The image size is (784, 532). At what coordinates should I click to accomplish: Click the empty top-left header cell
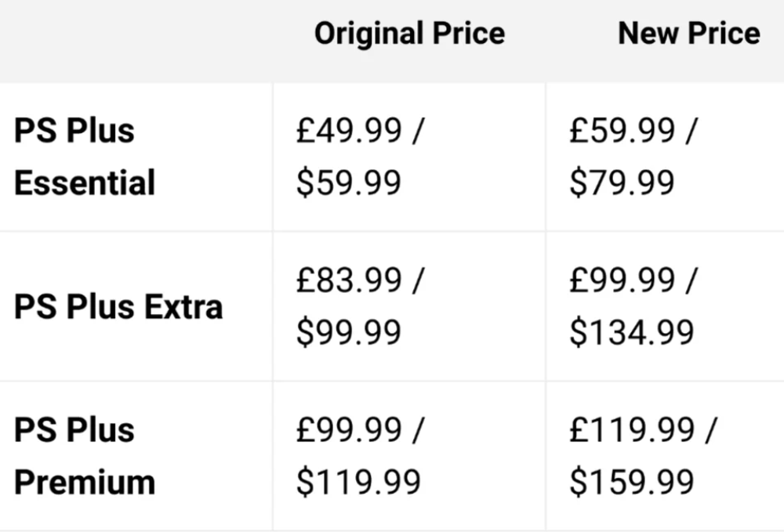pos(136,41)
